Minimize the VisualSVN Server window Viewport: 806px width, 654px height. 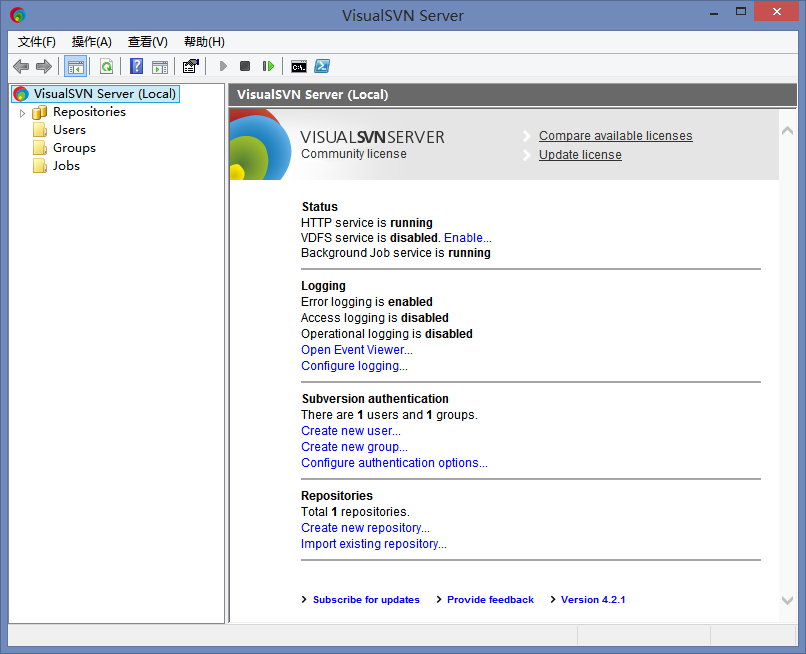[x=713, y=12]
